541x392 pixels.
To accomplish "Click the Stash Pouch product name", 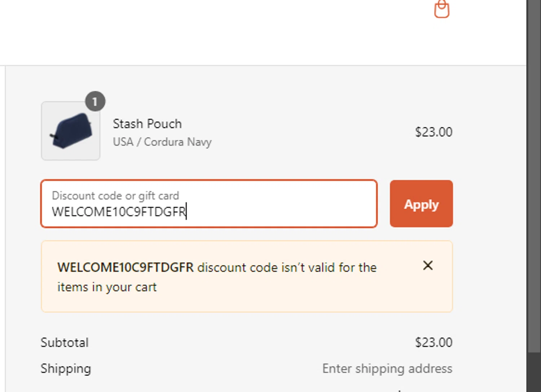I will [147, 124].
